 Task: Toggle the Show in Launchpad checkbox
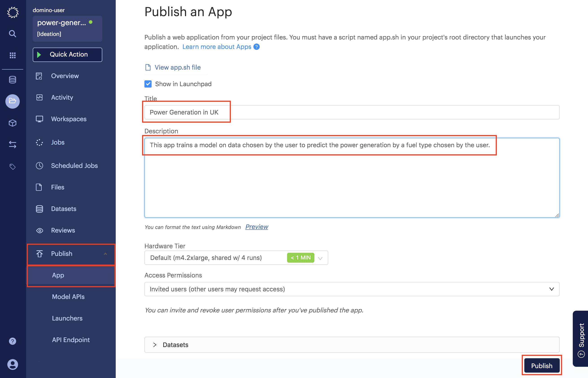click(148, 84)
